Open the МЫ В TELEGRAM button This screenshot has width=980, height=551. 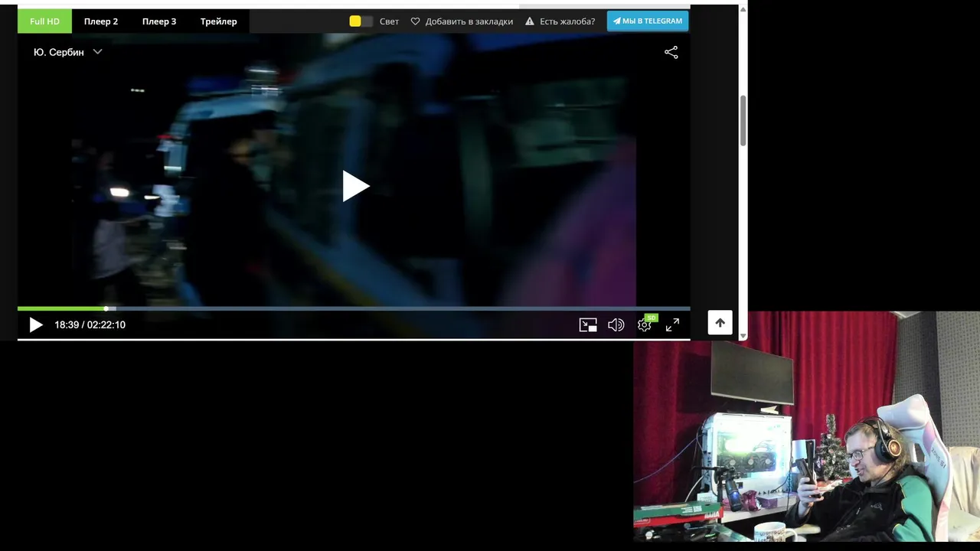(x=648, y=21)
